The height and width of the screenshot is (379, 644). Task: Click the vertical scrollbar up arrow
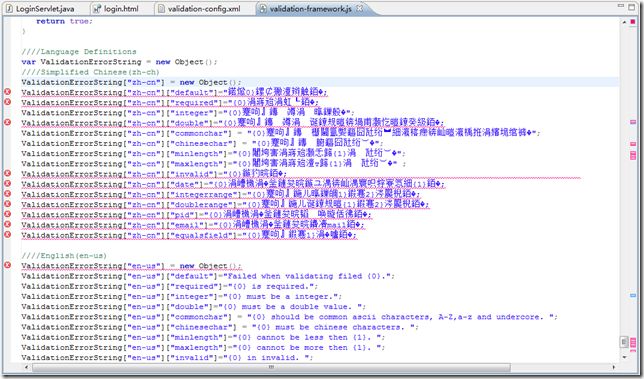click(x=624, y=21)
